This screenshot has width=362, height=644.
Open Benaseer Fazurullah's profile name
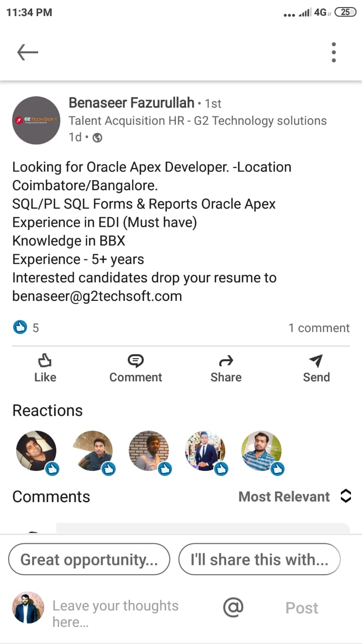(x=132, y=103)
